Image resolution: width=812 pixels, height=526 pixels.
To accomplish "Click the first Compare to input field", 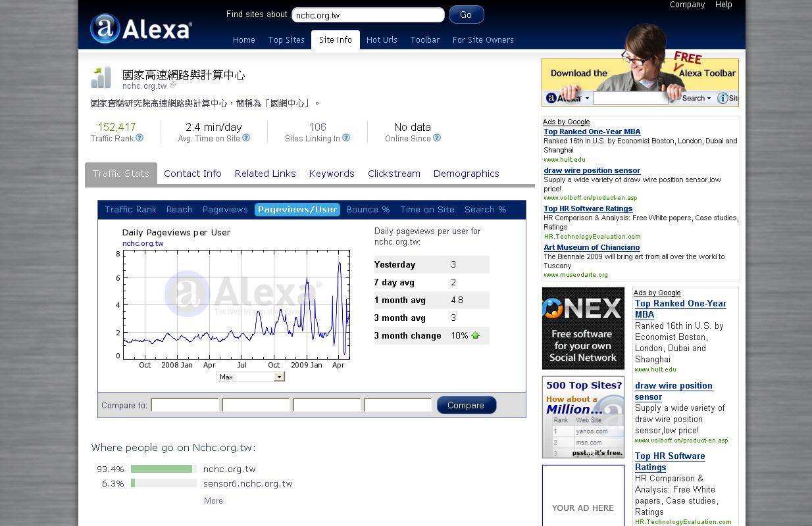I will 185,405.
